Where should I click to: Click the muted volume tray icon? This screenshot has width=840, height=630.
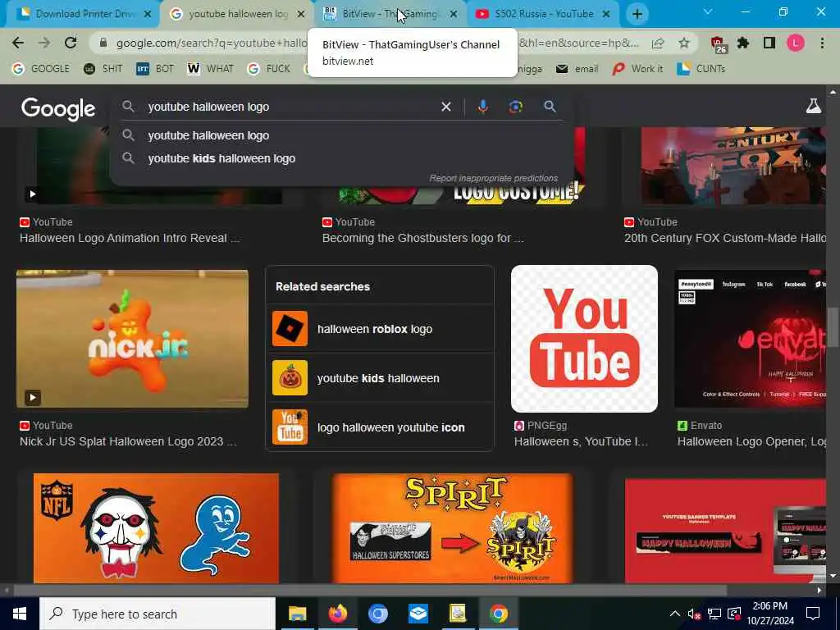694,614
